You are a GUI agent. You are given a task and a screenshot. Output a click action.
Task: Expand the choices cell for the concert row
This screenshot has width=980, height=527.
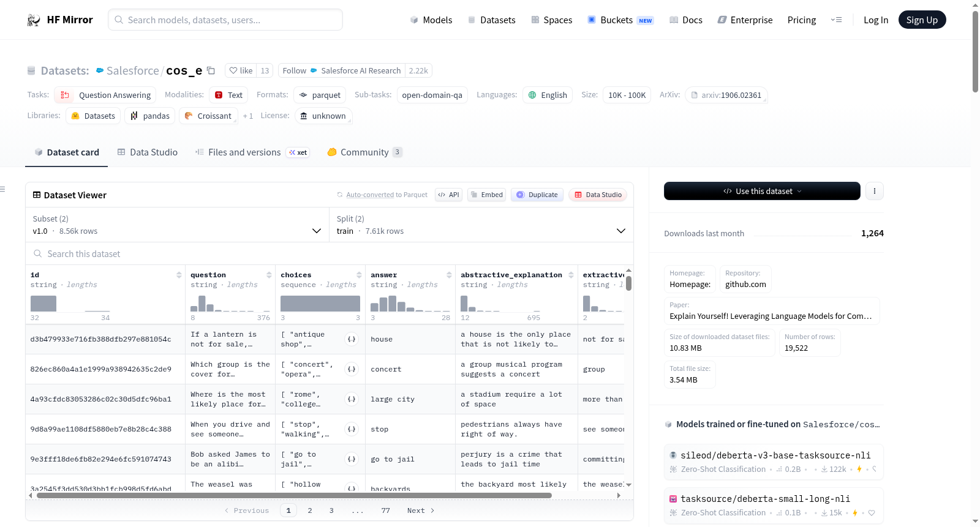352,369
